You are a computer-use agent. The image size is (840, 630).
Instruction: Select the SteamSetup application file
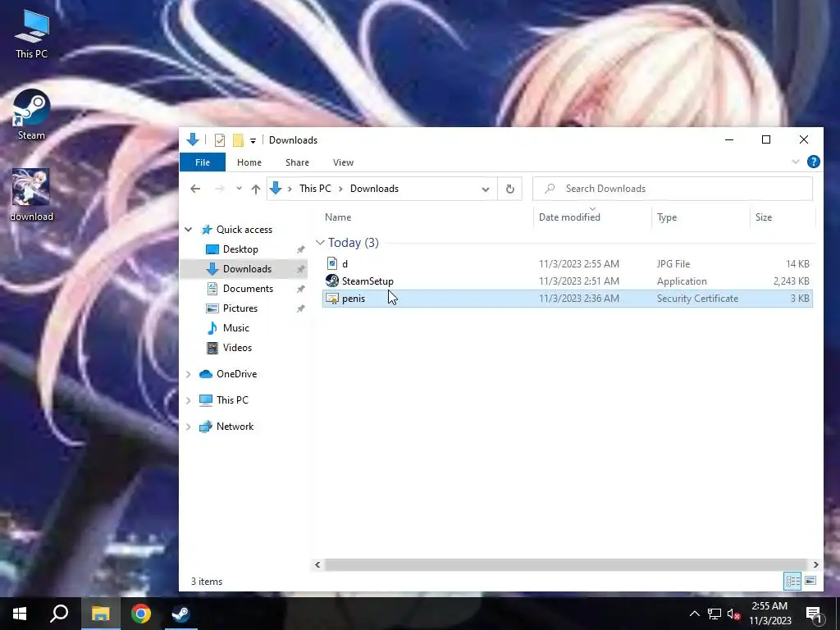568,281
